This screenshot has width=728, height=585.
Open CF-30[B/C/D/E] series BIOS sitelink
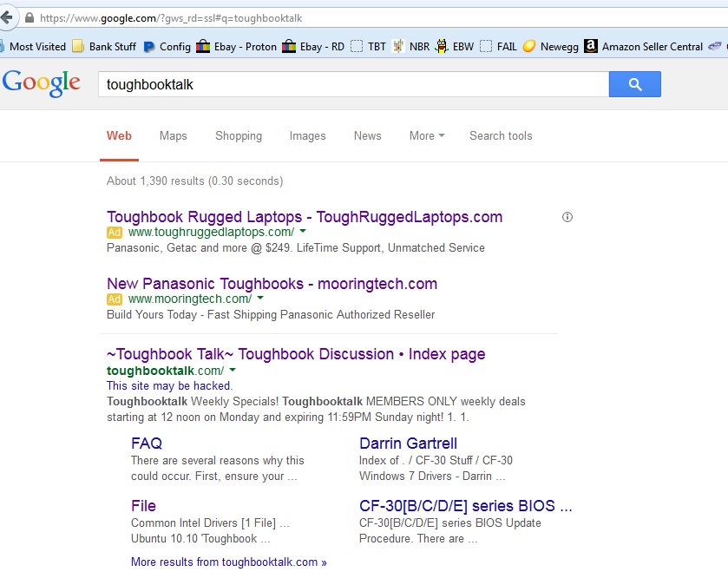click(x=466, y=506)
